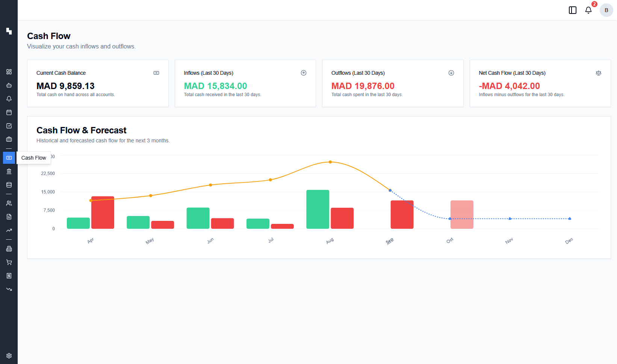617x364 pixels.
Task: Select the briefcase icon in sidebar
Action: pos(9,139)
